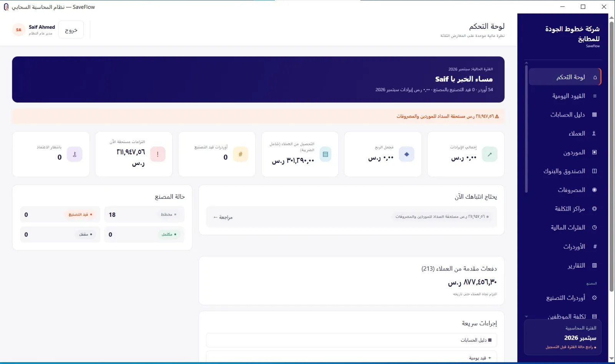
Task: Click the main window vertical scrollbar
Action: coord(612,156)
